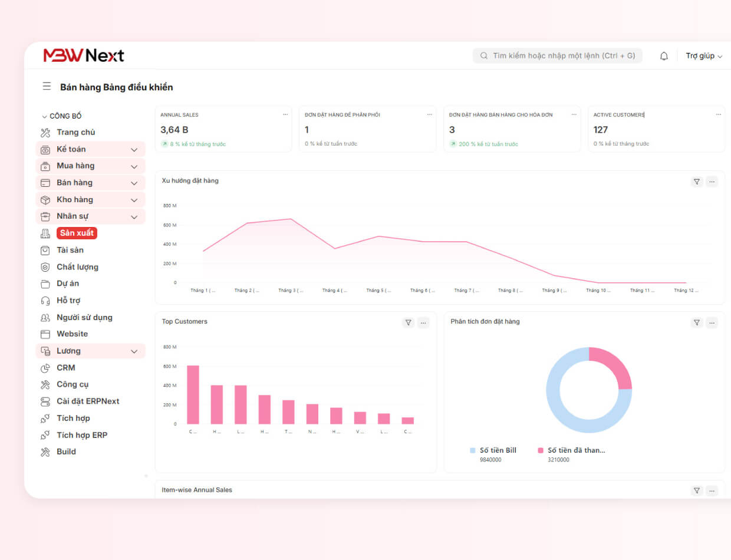This screenshot has height=560, width=731.
Task: Toggle the hamburger sidebar menu icon
Action: click(47, 87)
